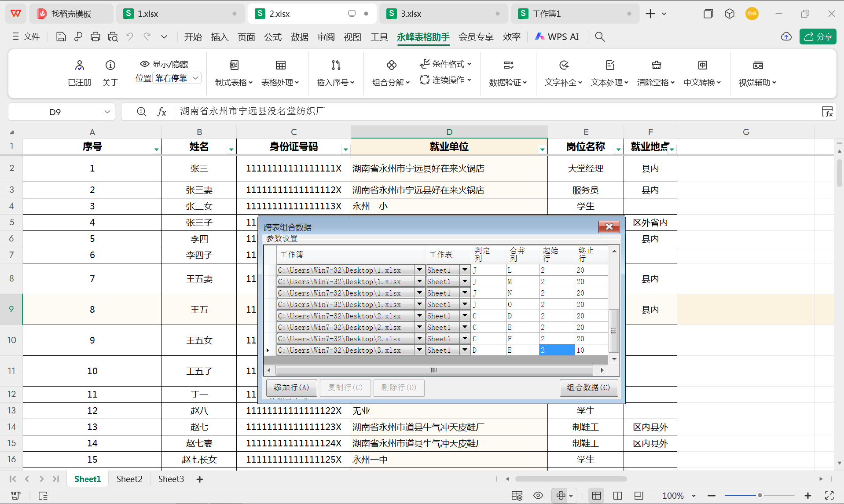Switch to Sheet2
The width and height of the screenshot is (844, 504).
[129, 479]
